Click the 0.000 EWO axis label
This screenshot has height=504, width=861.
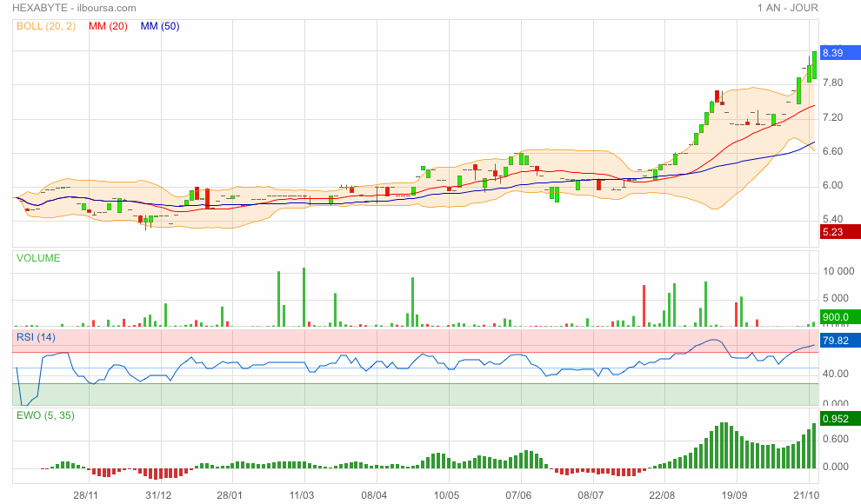(x=835, y=467)
